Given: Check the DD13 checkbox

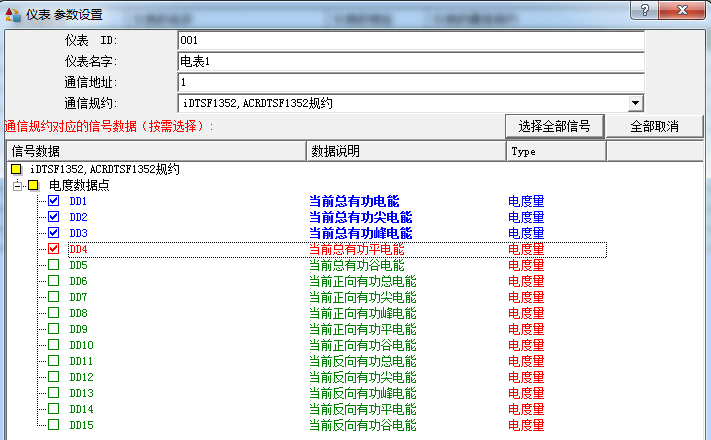Looking at the screenshot, I should (x=54, y=392).
